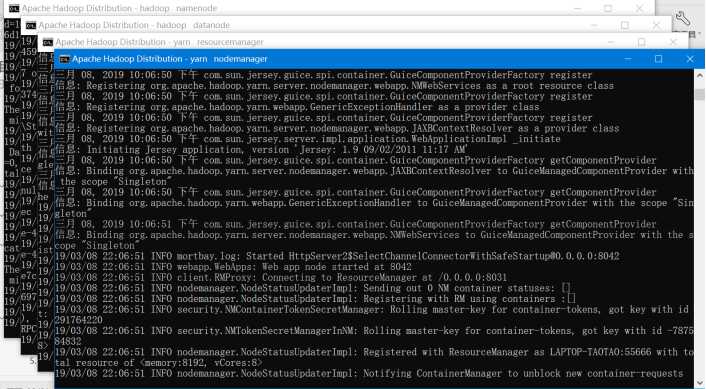The width and height of the screenshot is (706, 389).
Task: Activate the hadoop datanode window title bar
Action: (x=134, y=25)
